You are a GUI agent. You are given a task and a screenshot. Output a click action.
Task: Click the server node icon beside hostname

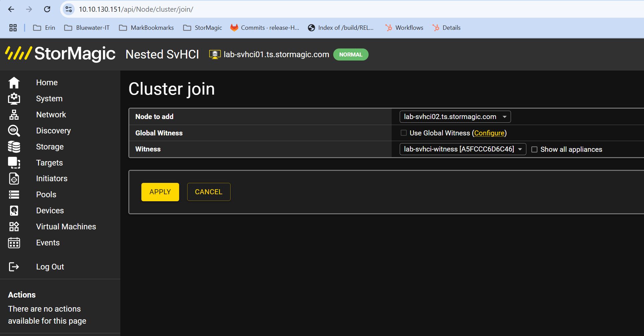[215, 54]
